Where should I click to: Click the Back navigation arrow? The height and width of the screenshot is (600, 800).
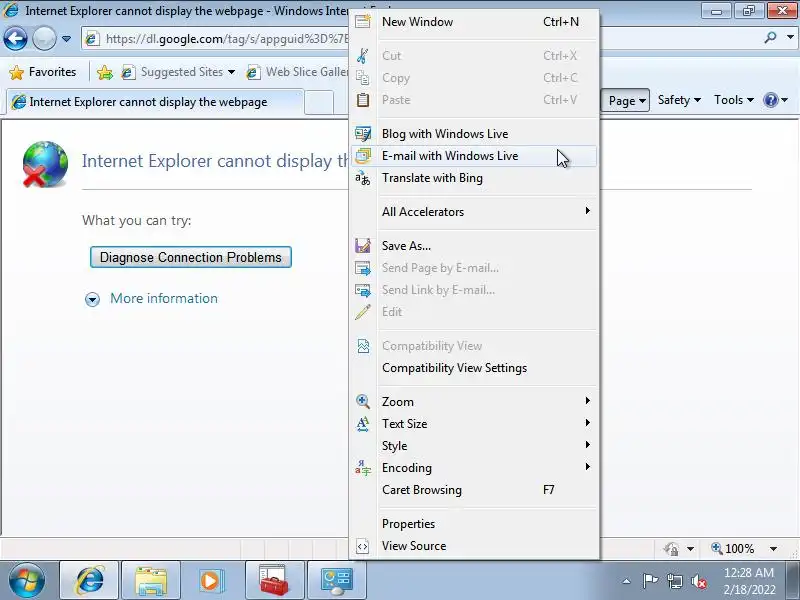coord(15,38)
